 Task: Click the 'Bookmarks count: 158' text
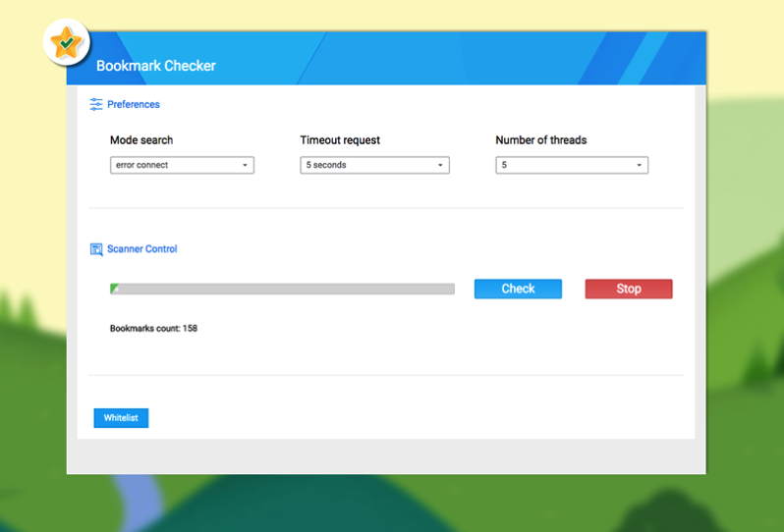[x=153, y=328]
